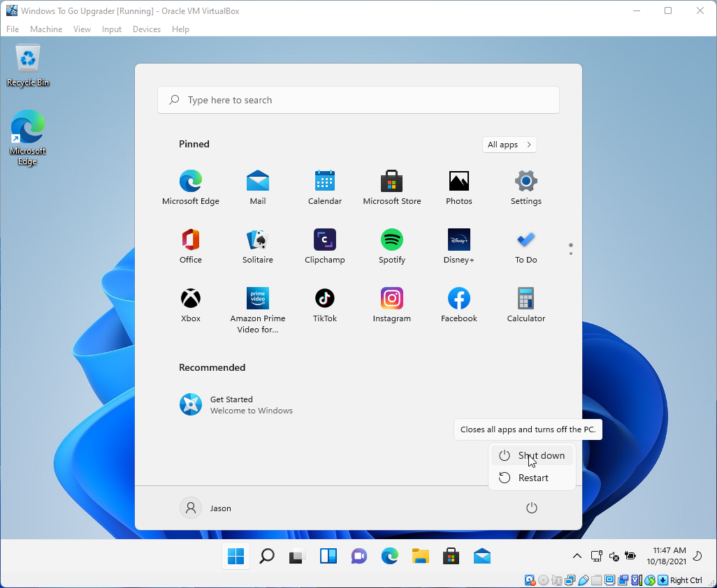Open clock showing 11:47 AM
This screenshot has height=588, width=717.
tap(666, 556)
